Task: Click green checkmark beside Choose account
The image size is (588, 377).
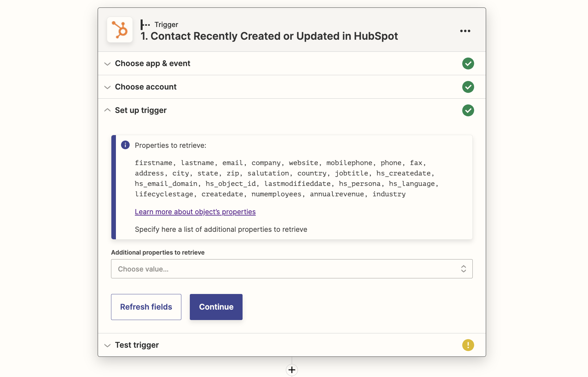Action: click(468, 87)
